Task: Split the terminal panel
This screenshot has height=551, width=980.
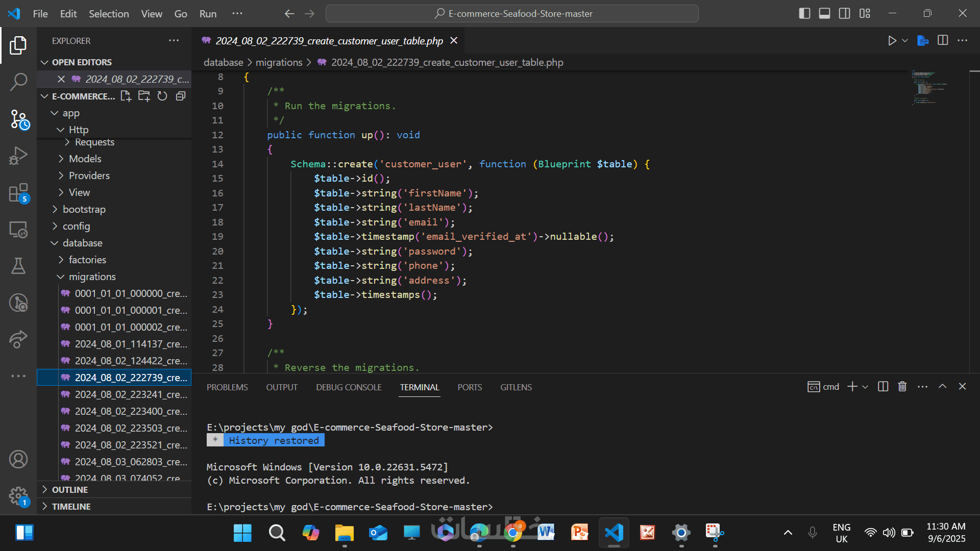Action: click(x=883, y=387)
